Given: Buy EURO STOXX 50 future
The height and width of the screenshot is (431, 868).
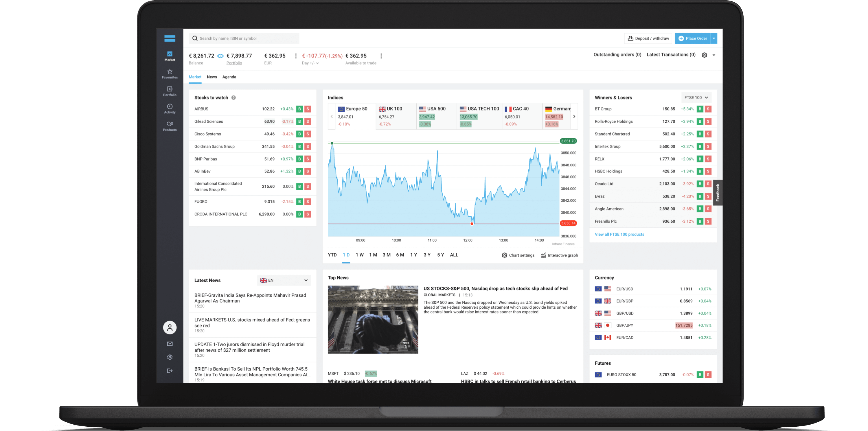Looking at the screenshot, I should coord(700,375).
